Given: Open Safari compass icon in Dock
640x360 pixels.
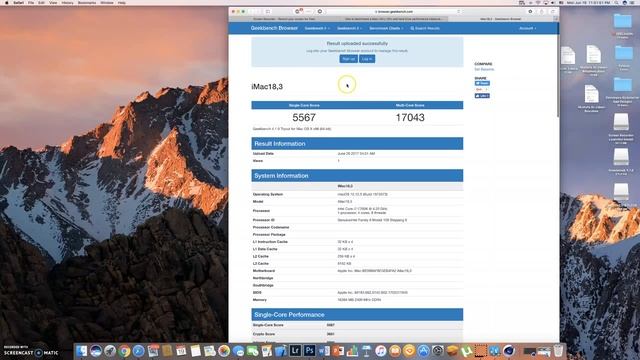Looking at the screenshot, I should 138,351.
